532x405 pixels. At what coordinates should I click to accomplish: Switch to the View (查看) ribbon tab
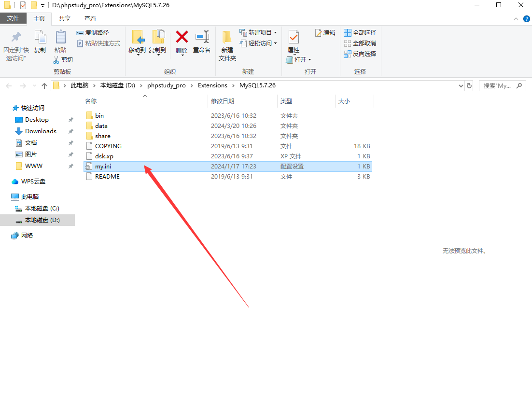coord(90,18)
